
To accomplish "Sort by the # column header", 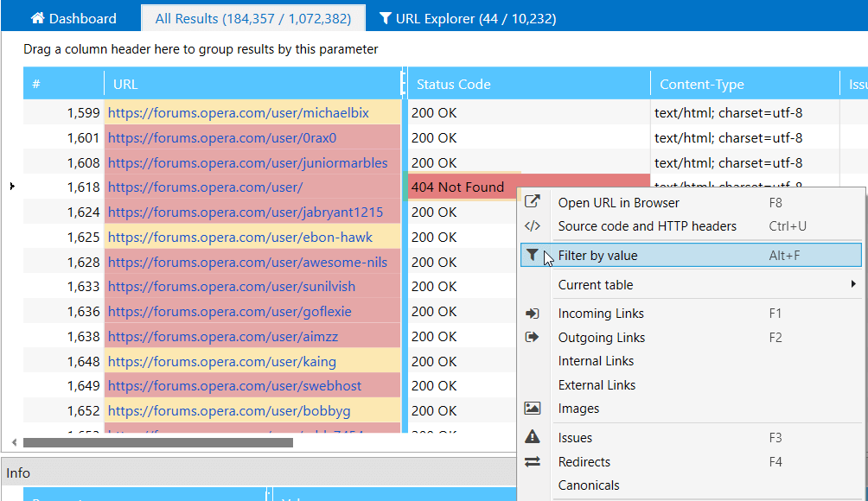I will point(64,84).
